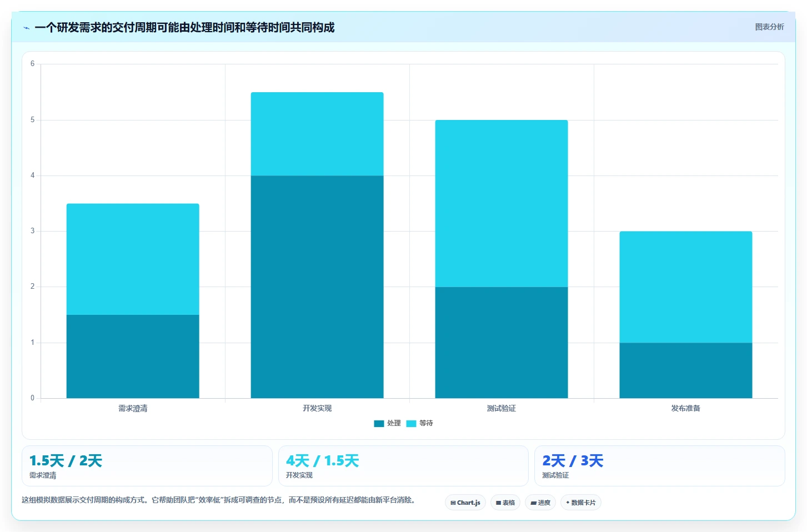Screen dimensions: 807x532
Task: Select the Chart.js tag chip
Action: coord(465,503)
